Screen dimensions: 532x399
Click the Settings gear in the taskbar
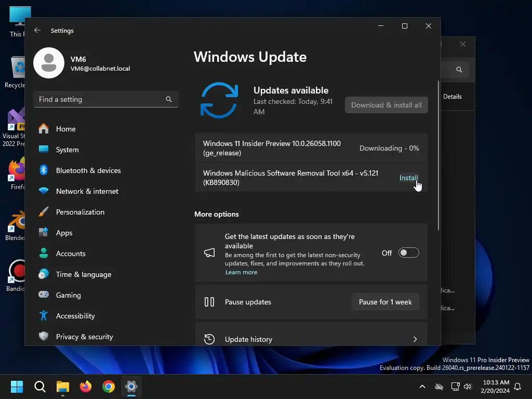[x=131, y=387]
